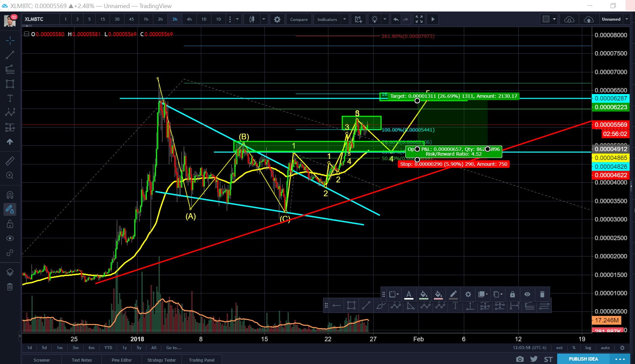The image size is (635, 364).
Task: Open the Indicators dialog
Action: click(x=327, y=19)
